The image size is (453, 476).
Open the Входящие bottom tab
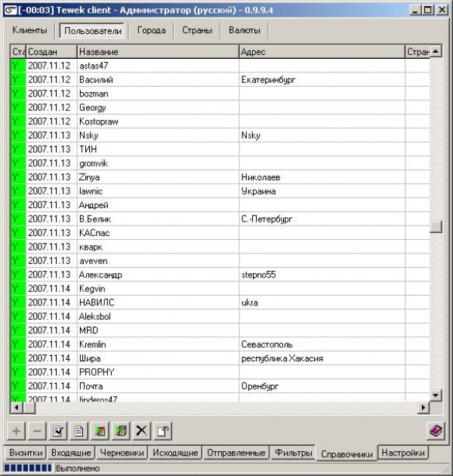[x=71, y=453]
